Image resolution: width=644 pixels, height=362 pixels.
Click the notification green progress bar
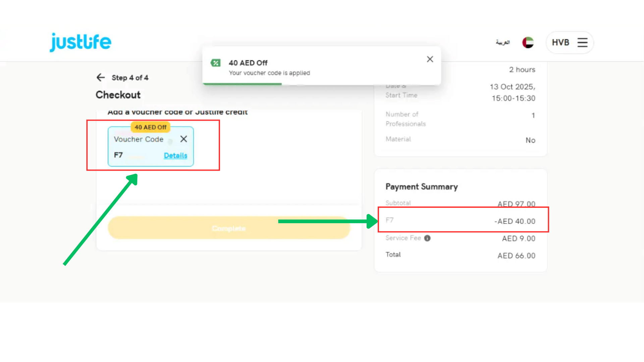point(242,84)
